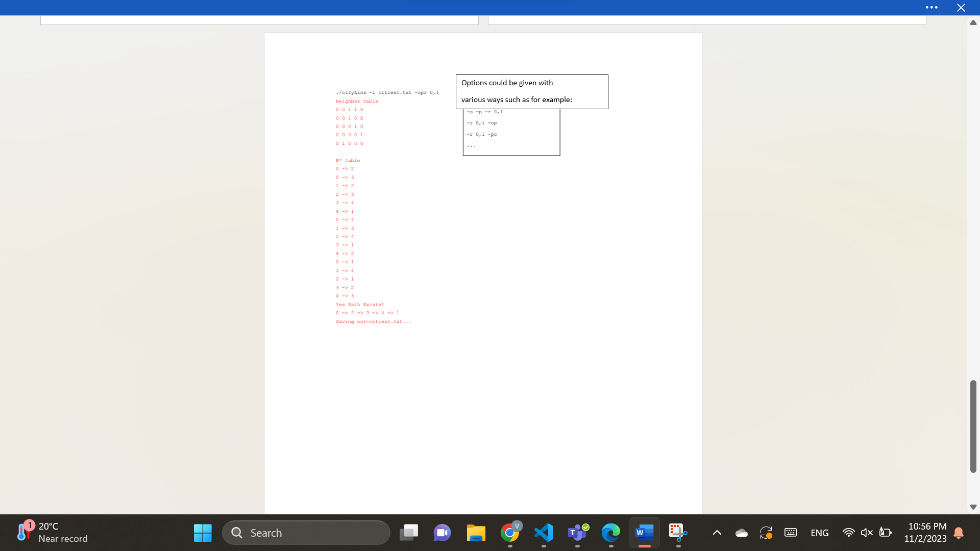Viewport: 980px width, 551px height.
Task: Open the Start menu
Action: [x=202, y=532]
